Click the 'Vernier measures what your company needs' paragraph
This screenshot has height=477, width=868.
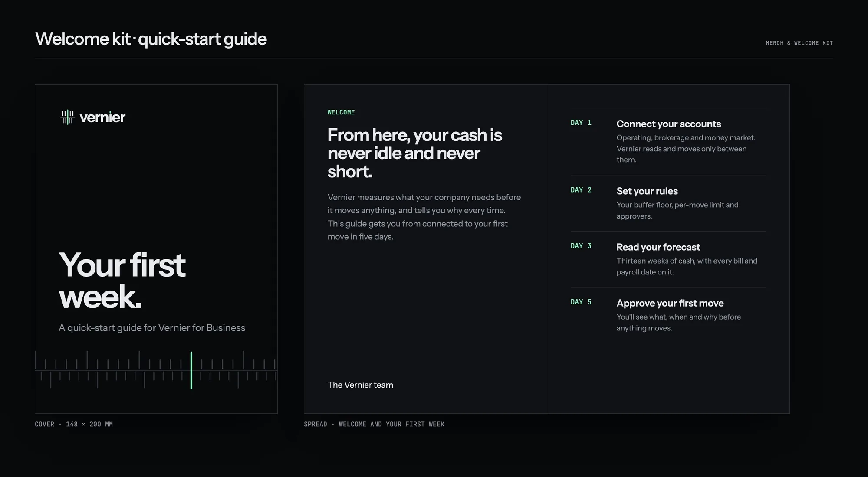point(424,217)
